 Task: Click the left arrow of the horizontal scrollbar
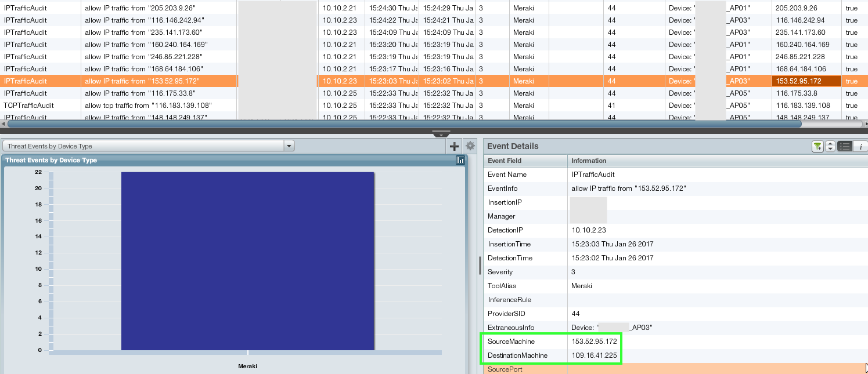(3, 124)
